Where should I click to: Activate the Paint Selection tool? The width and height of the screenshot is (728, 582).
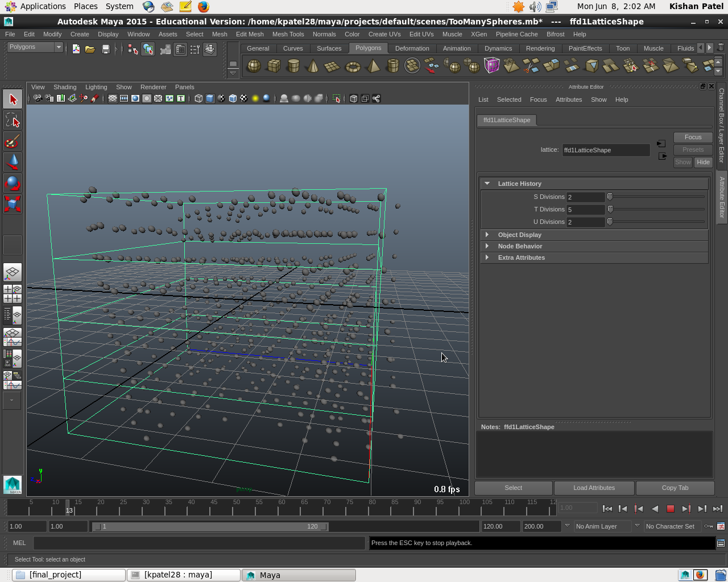(x=12, y=141)
